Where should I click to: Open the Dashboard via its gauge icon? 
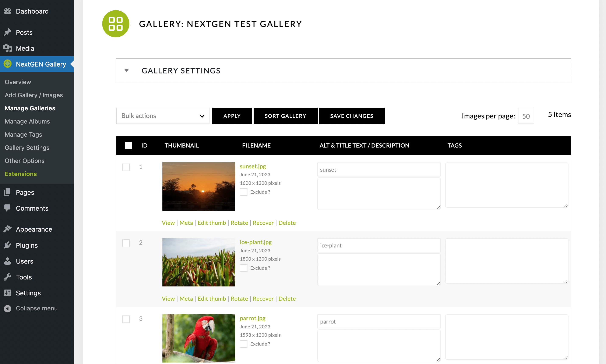(x=8, y=11)
